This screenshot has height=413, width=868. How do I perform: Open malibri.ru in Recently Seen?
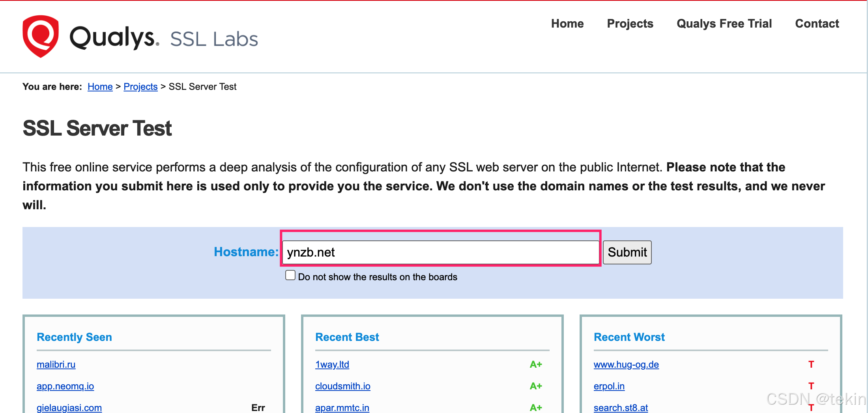click(56, 365)
